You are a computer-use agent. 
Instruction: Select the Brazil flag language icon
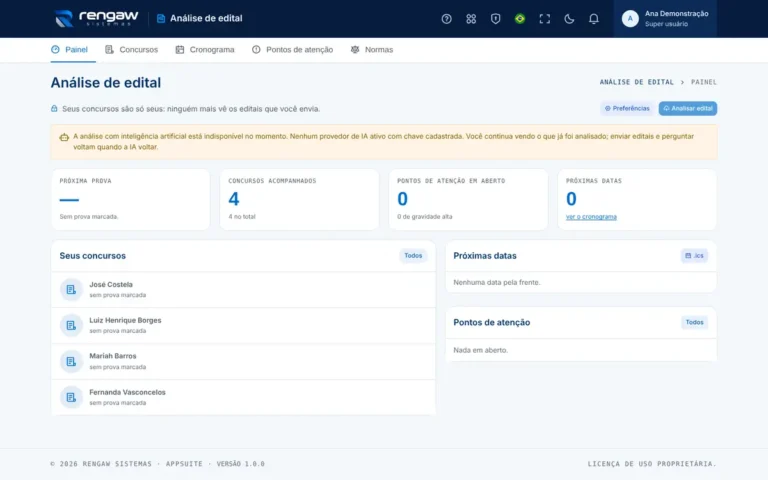[520, 19]
